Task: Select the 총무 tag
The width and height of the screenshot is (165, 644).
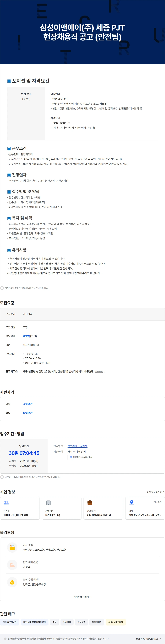Action: 54,622
